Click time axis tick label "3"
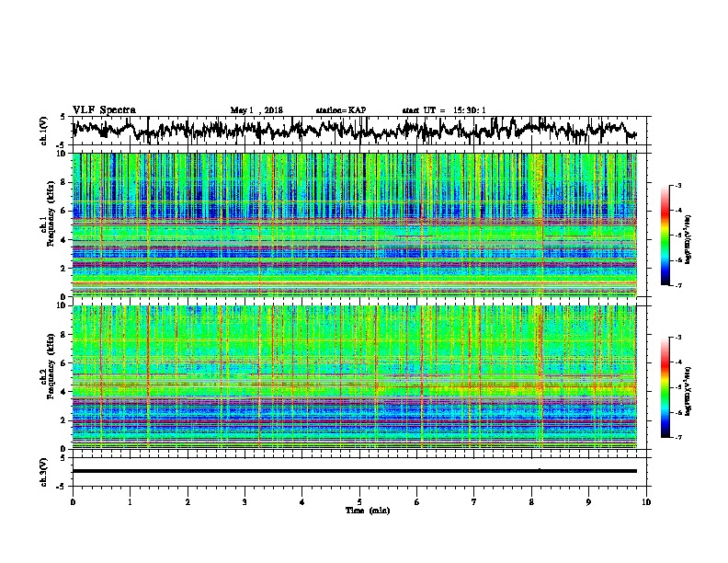Image resolution: width=728 pixels, height=563 pixels. 245,502
